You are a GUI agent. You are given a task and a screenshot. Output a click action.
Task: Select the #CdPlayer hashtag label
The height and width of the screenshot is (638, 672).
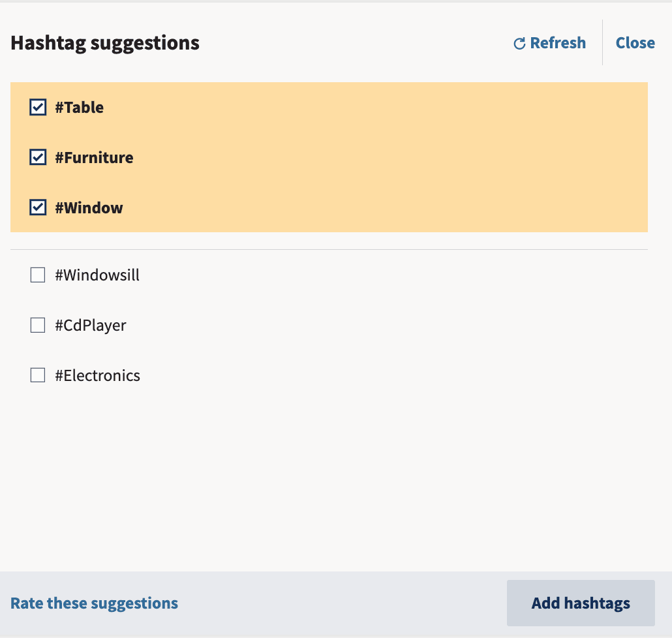point(91,326)
